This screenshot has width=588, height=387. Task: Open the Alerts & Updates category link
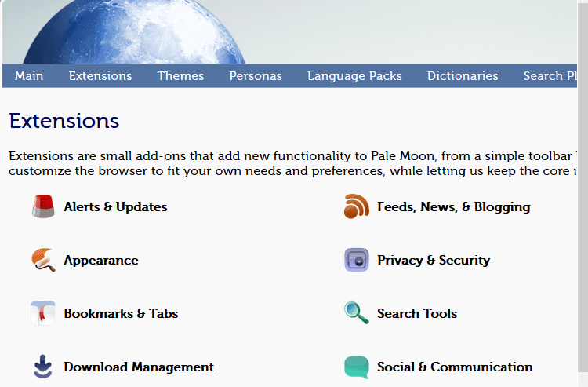pos(115,206)
